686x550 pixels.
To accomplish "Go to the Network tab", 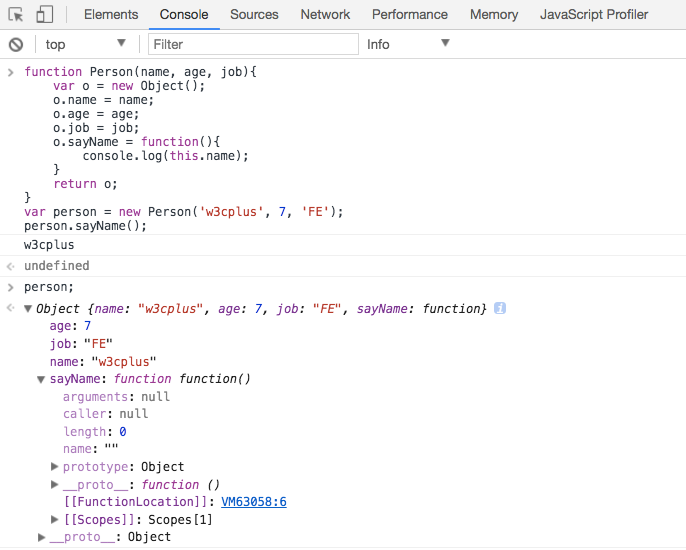I will click(x=325, y=14).
